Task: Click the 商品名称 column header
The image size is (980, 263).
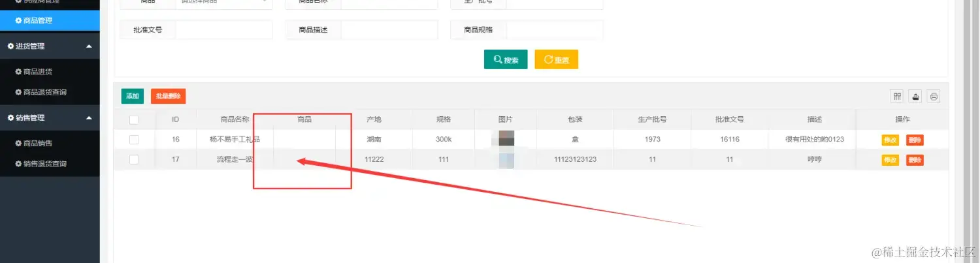Action: click(235, 119)
